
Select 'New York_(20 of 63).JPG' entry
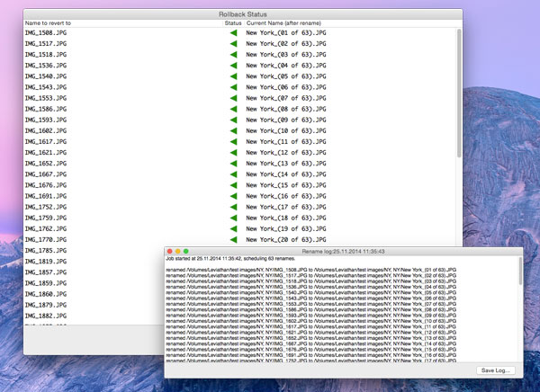(286, 240)
